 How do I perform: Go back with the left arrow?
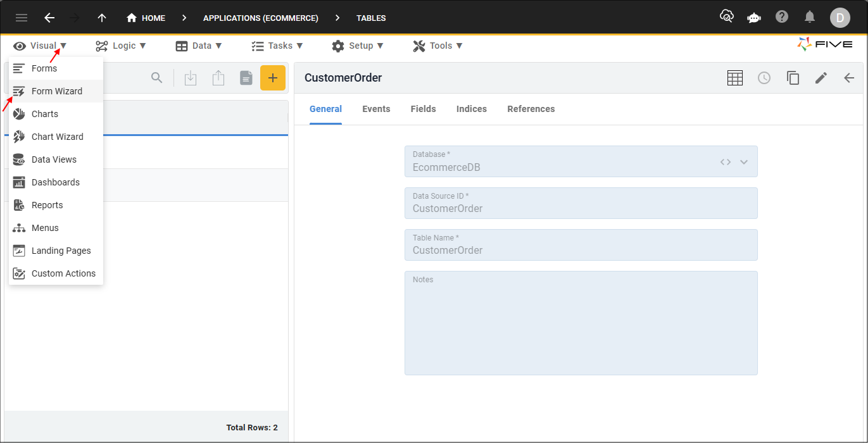click(x=49, y=18)
